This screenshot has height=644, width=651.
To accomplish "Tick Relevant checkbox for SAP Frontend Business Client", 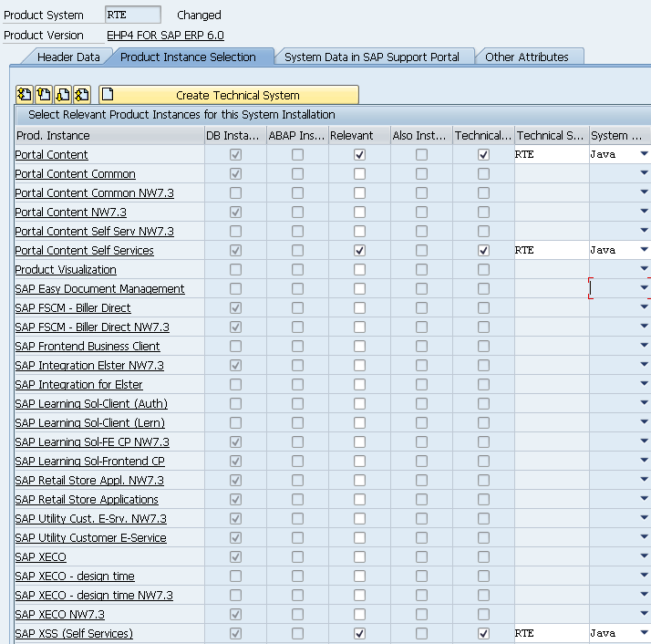I will [x=359, y=346].
